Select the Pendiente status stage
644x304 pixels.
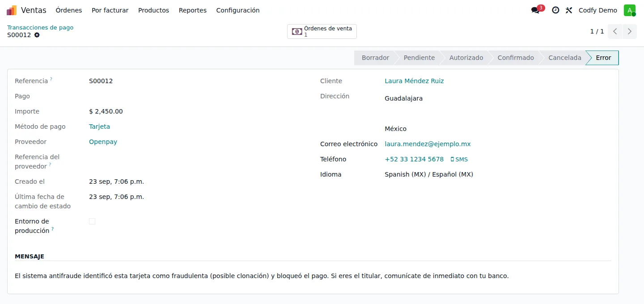pyautogui.click(x=419, y=58)
